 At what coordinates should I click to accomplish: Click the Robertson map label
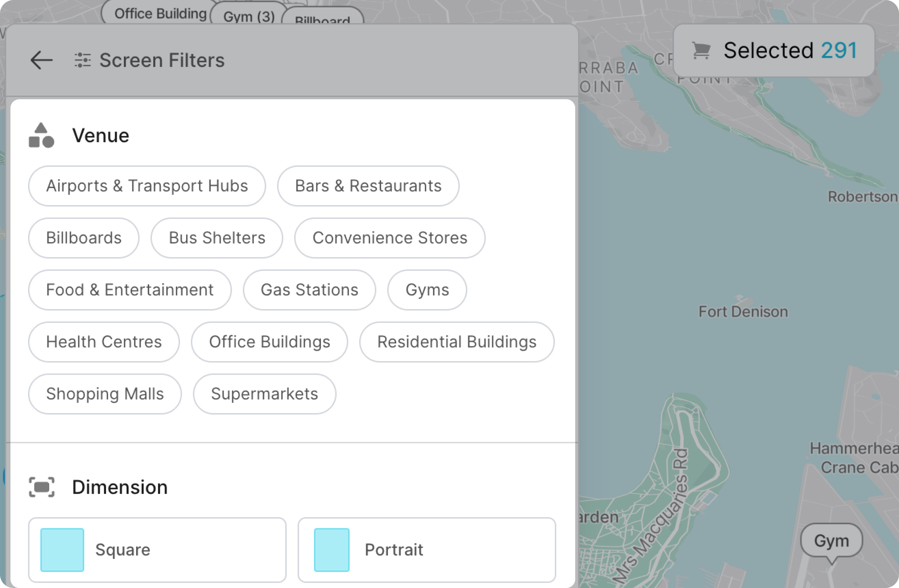863,197
